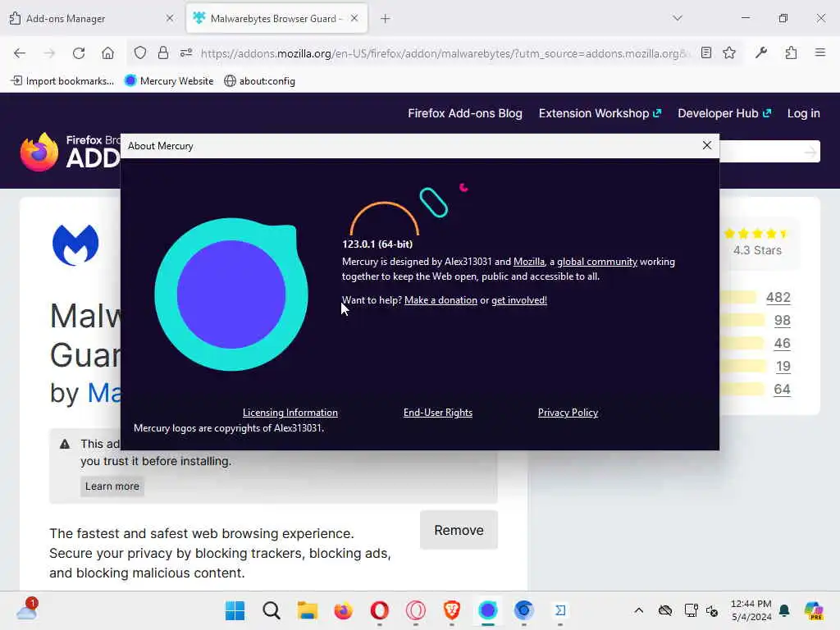The width and height of the screenshot is (840, 630).
Task: Open the developer tools wrench icon
Action: (x=760, y=52)
